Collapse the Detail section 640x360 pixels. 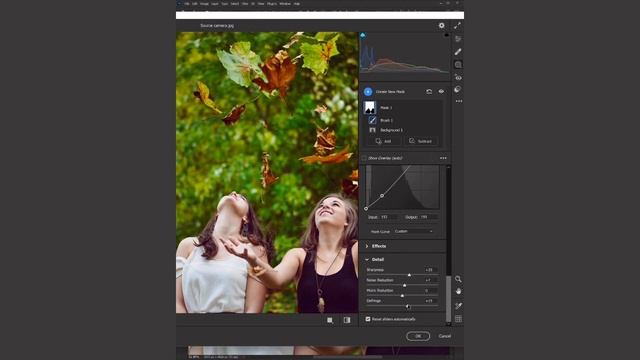(367, 260)
